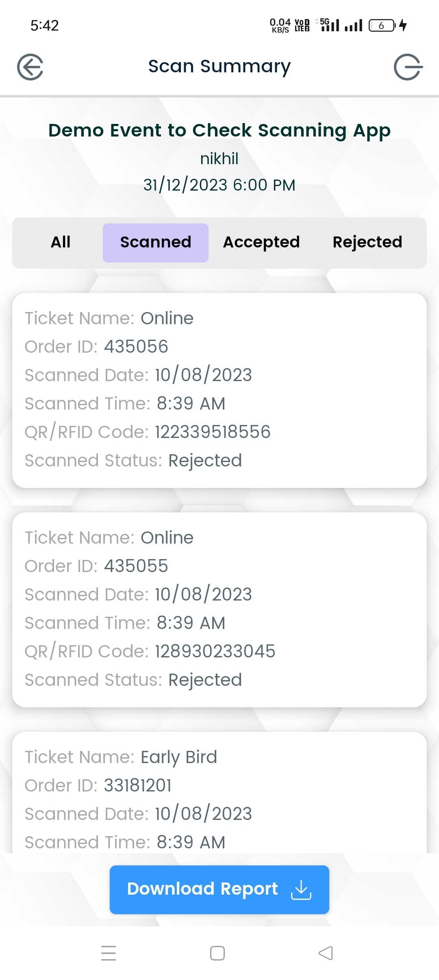Switch to the All tab
The height and width of the screenshot is (980, 439).
61,243
